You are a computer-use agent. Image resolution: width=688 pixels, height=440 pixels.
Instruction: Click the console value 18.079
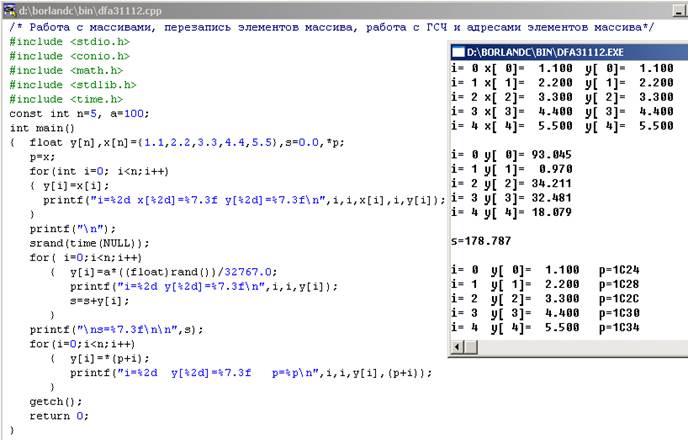tap(552, 212)
